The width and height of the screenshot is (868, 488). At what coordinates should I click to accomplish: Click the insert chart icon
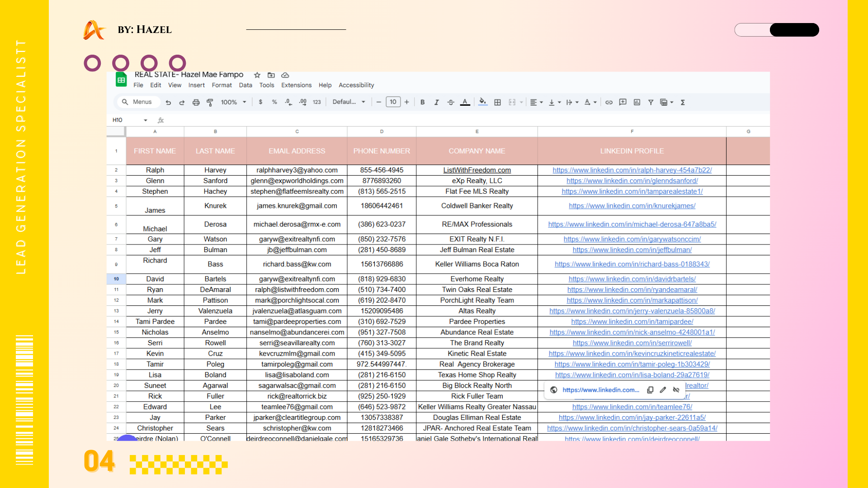point(637,103)
